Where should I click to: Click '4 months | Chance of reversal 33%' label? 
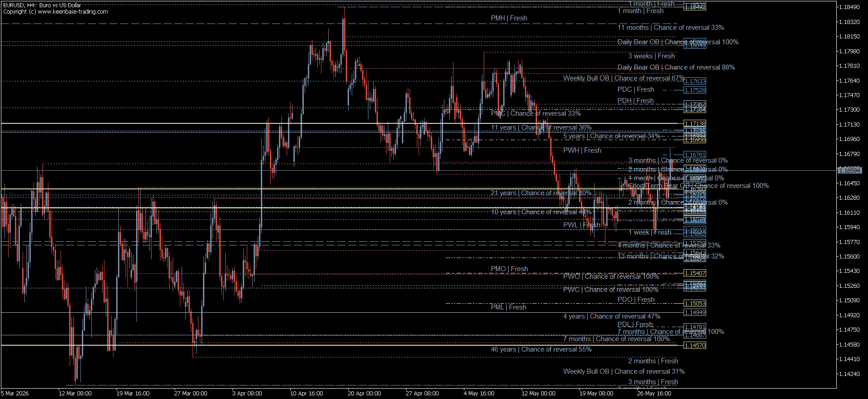click(x=669, y=245)
